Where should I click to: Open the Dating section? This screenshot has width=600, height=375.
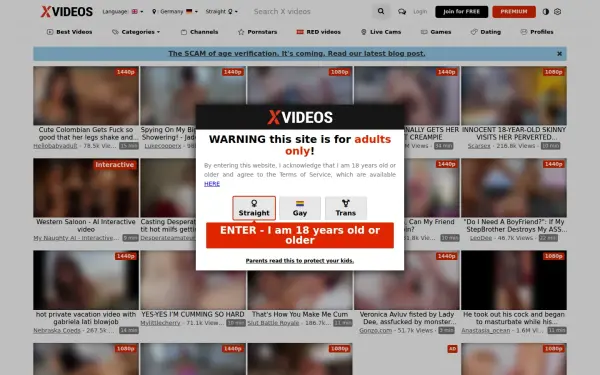[x=486, y=32]
